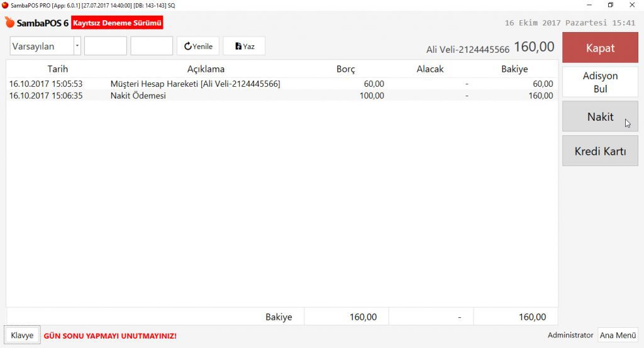Click the Açıklama column header
The width and height of the screenshot is (644, 348).
pos(206,69)
